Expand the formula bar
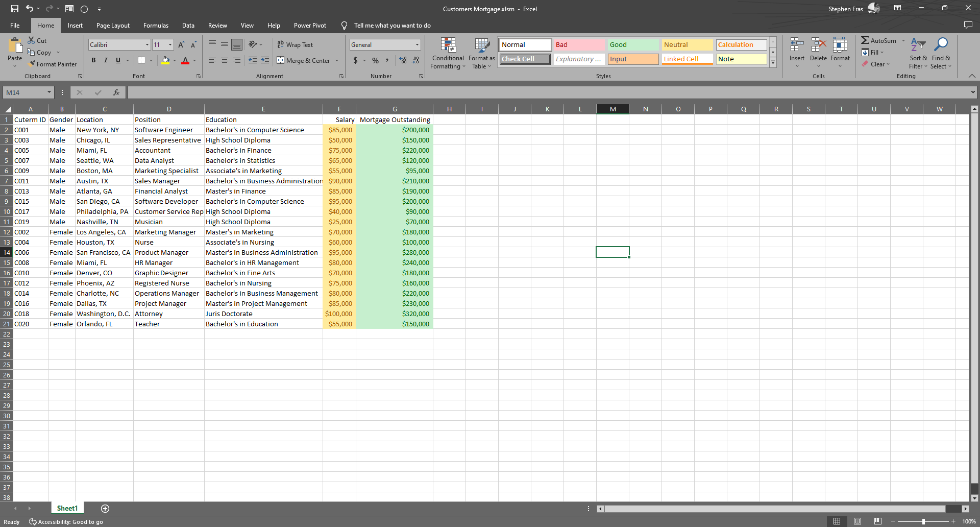The height and width of the screenshot is (527, 980). (x=973, y=92)
